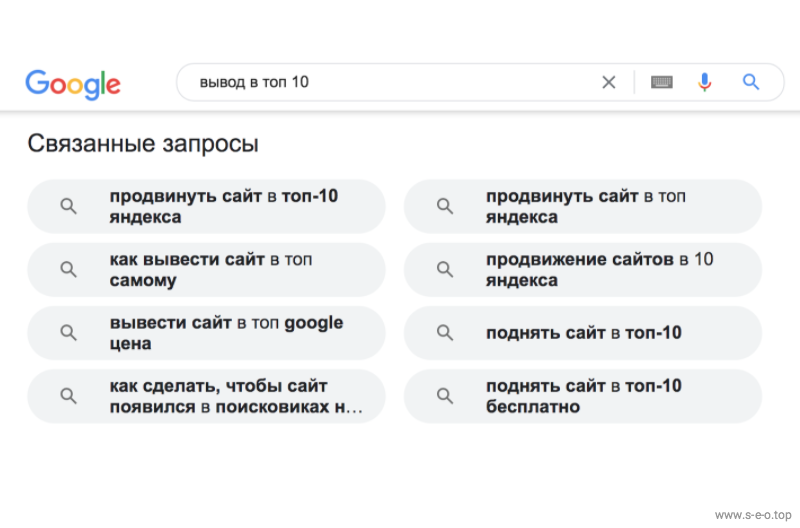Click magnifier icon beside 'продвинуть сайт в топ-10 яндекса'

tap(68, 207)
